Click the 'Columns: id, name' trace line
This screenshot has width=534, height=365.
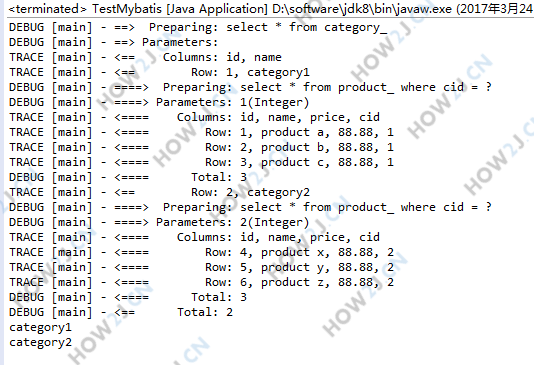pyautogui.click(x=145, y=57)
